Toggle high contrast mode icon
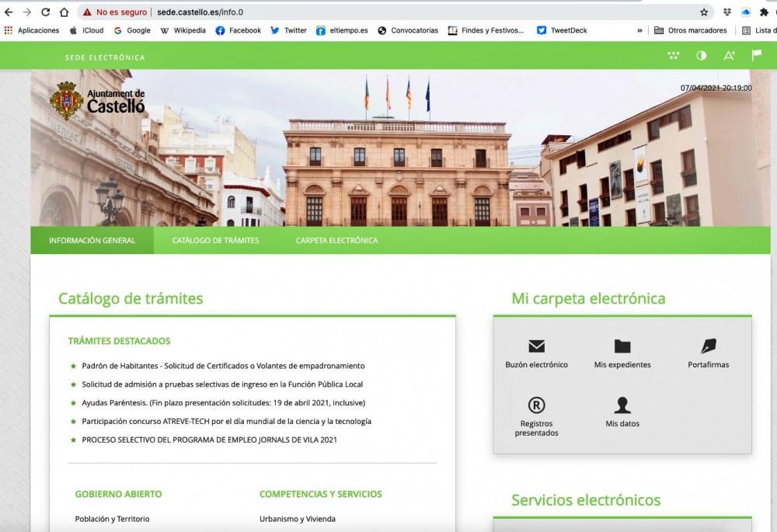The height and width of the screenshot is (532, 777). pos(701,55)
